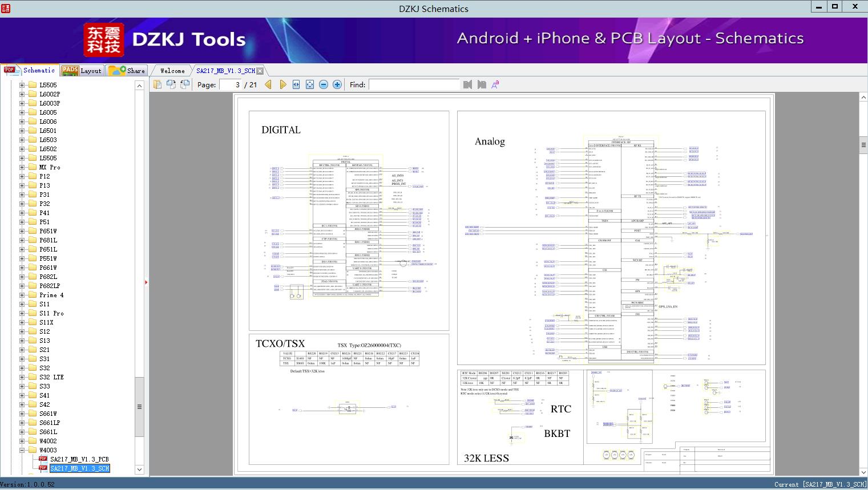Image resolution: width=868 pixels, height=490 pixels.
Task: Expand the S32 LTE folder
Action: 22,377
